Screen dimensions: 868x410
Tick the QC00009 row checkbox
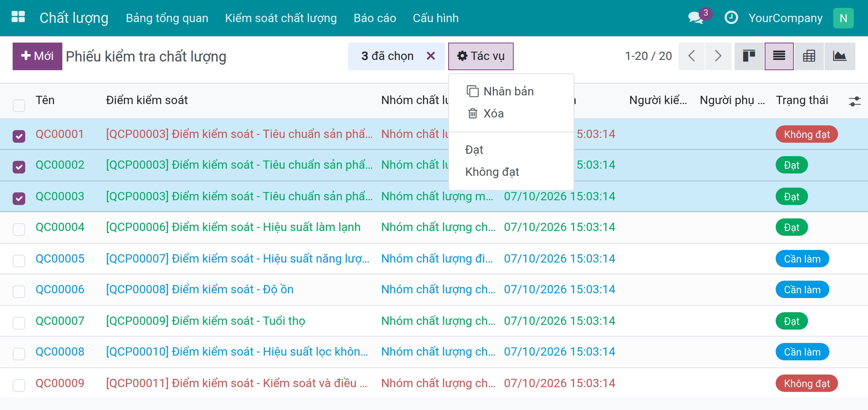click(x=19, y=385)
